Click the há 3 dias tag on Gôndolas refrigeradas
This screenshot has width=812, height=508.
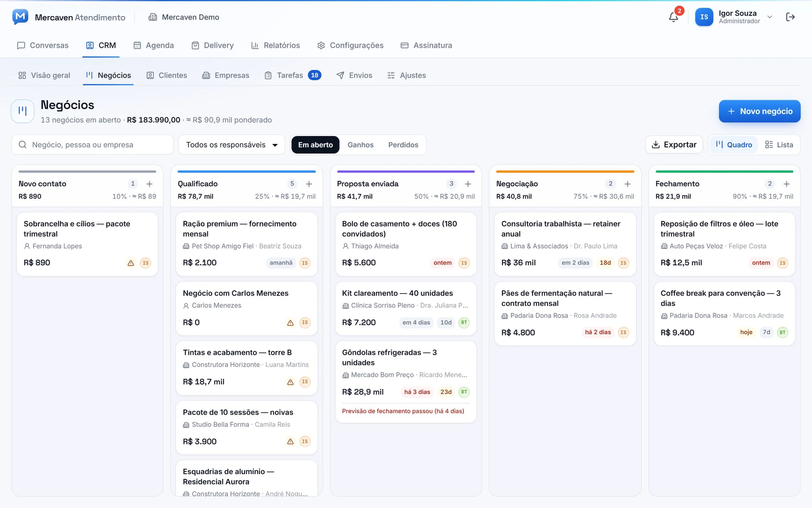[x=417, y=392]
